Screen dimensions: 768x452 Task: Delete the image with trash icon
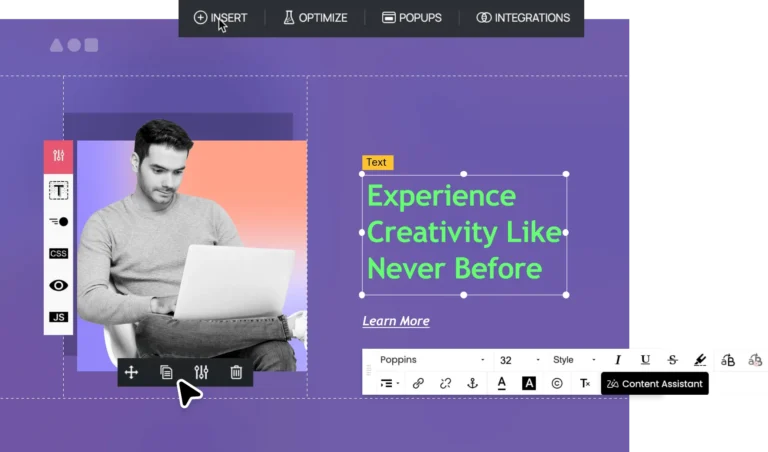[x=236, y=373]
